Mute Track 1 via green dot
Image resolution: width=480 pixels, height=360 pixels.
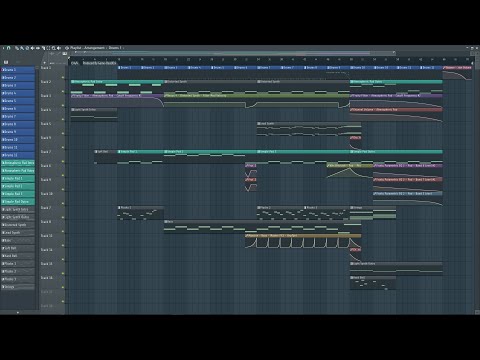63,77
